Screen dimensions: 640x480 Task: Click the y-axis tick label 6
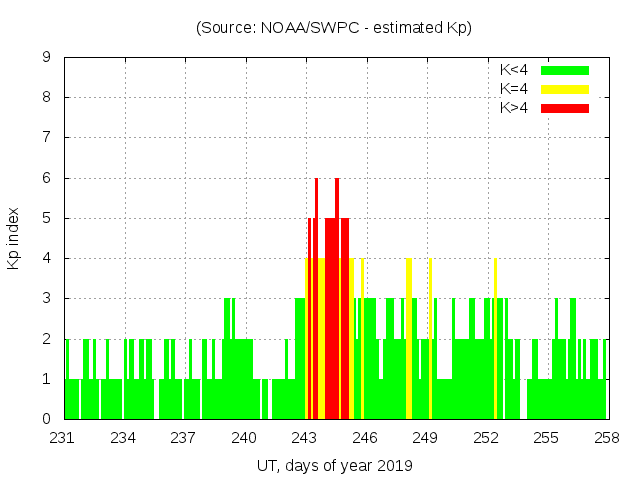click(x=46, y=178)
